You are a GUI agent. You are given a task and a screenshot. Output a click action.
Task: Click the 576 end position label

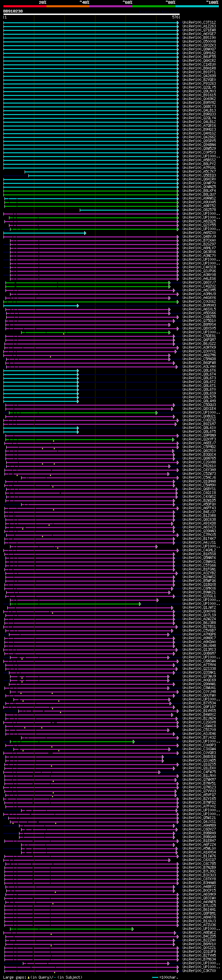tap(175, 17)
